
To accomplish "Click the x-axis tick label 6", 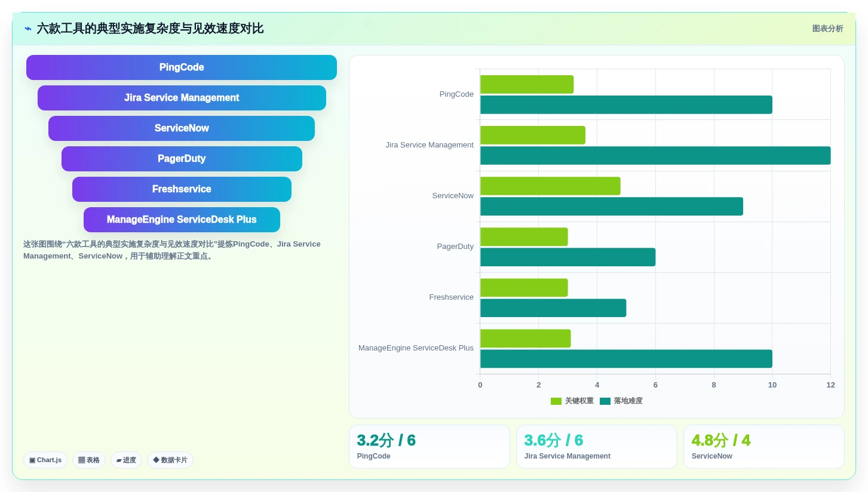I will coord(655,385).
